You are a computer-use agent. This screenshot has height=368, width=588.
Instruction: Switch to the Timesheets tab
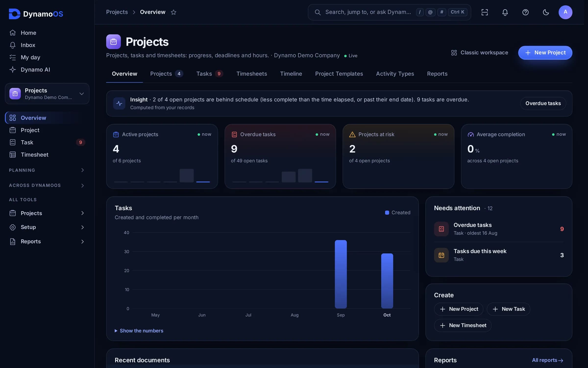pos(252,74)
